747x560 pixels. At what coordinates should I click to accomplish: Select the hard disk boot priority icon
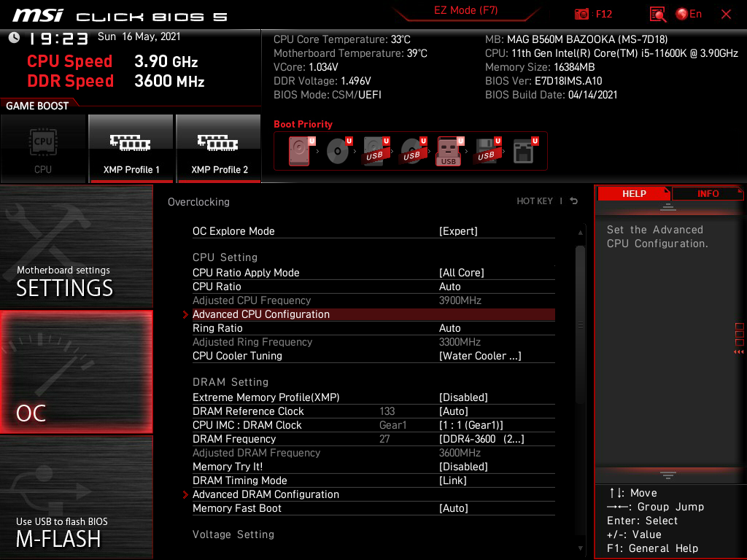[x=299, y=152]
